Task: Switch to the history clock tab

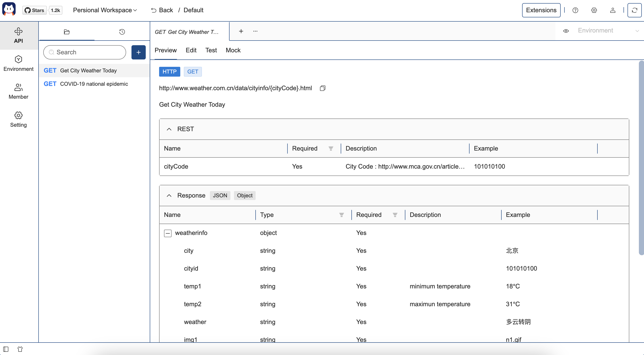Action: 122,32
